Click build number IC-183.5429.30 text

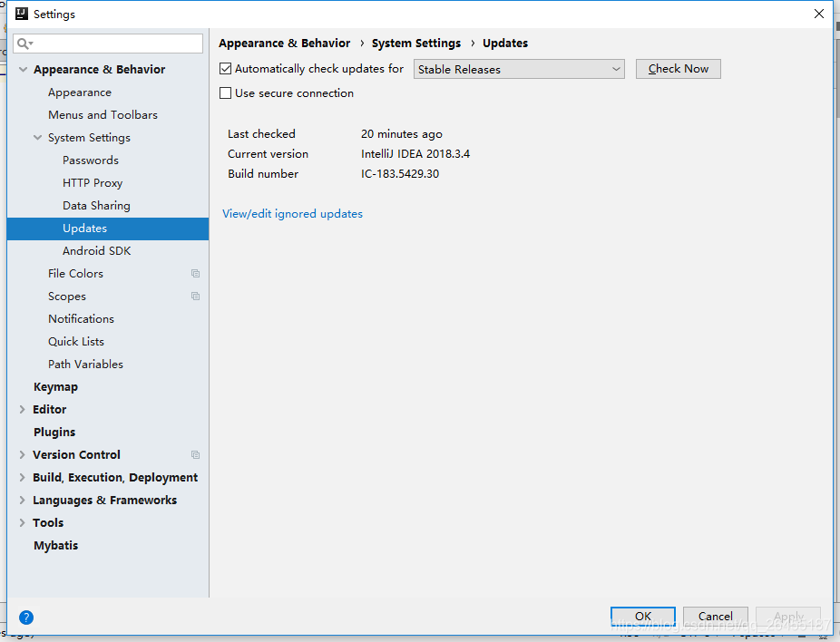click(x=400, y=174)
